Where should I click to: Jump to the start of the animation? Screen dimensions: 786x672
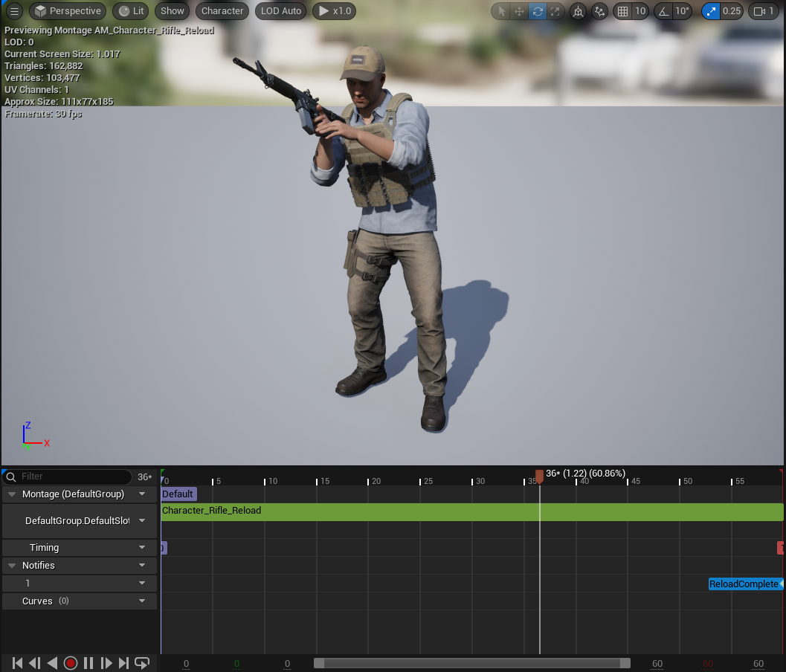17,664
